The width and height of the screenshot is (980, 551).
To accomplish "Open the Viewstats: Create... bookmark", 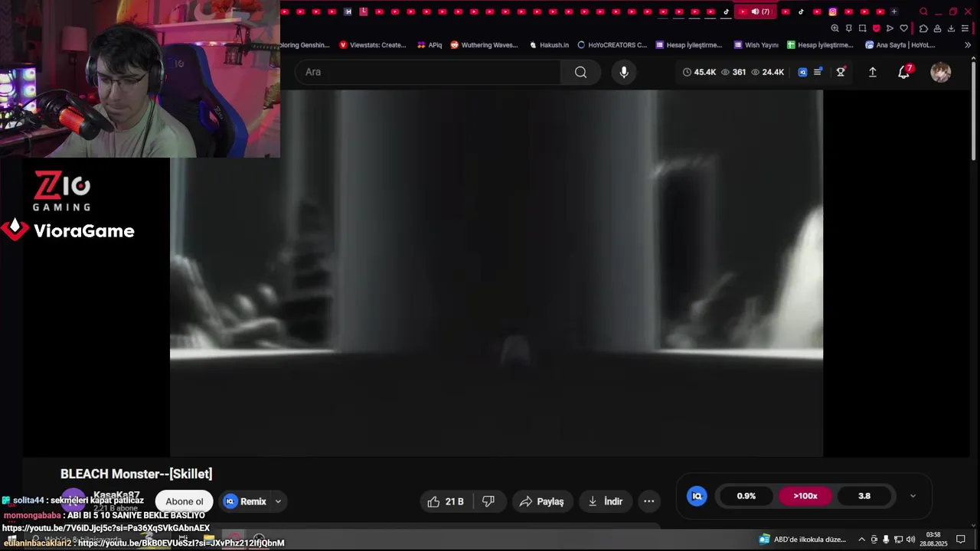I will pos(373,45).
